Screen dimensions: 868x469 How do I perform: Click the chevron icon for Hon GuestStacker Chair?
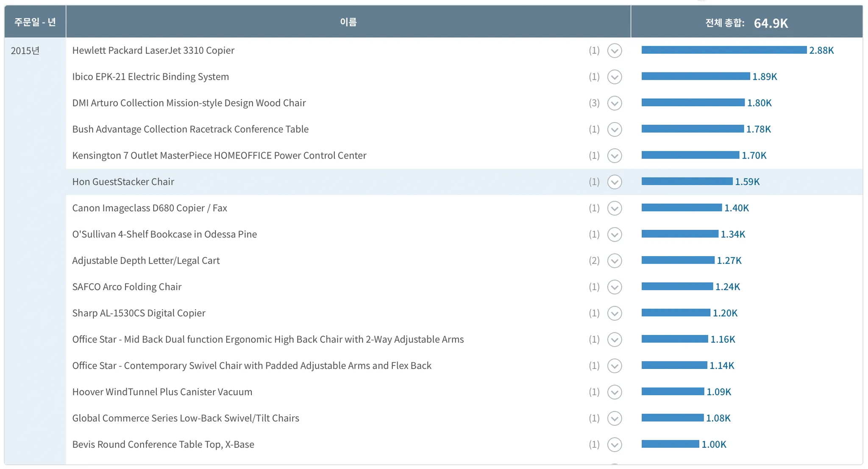[x=614, y=182]
